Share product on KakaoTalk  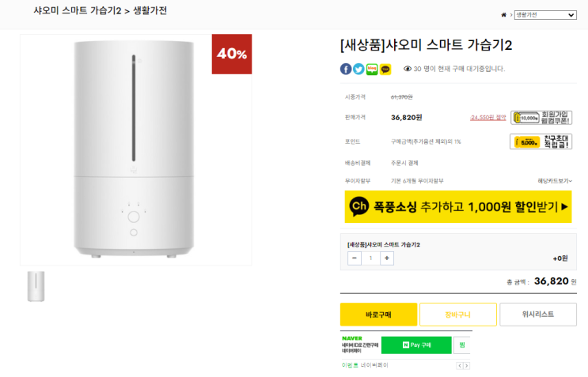pyautogui.click(x=385, y=69)
